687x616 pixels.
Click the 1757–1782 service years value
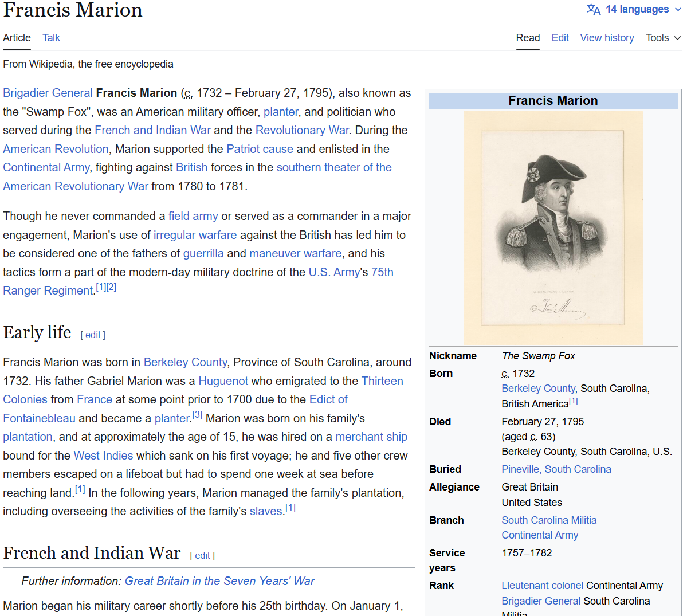[527, 554]
